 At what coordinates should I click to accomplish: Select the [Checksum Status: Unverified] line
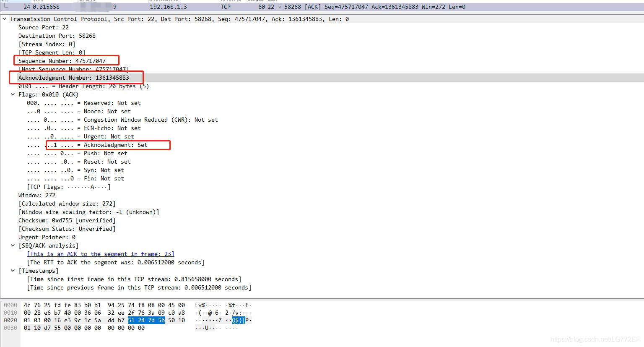point(67,229)
